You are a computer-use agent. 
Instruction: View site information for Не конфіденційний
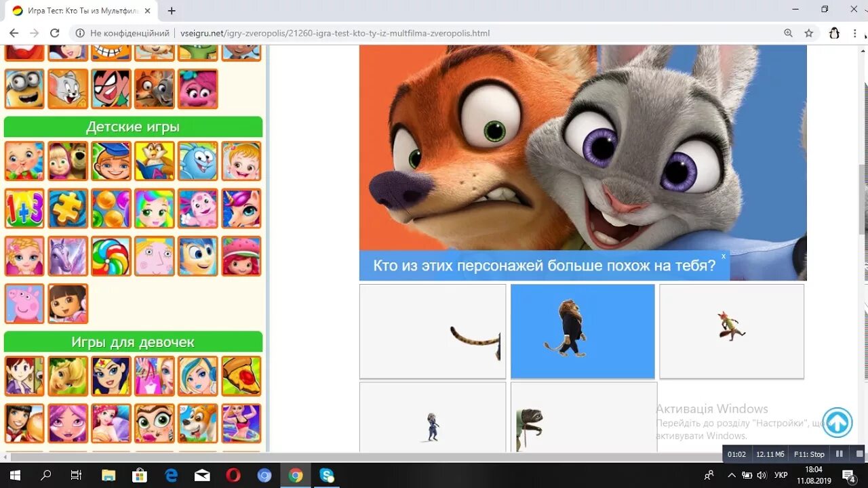[x=123, y=33]
